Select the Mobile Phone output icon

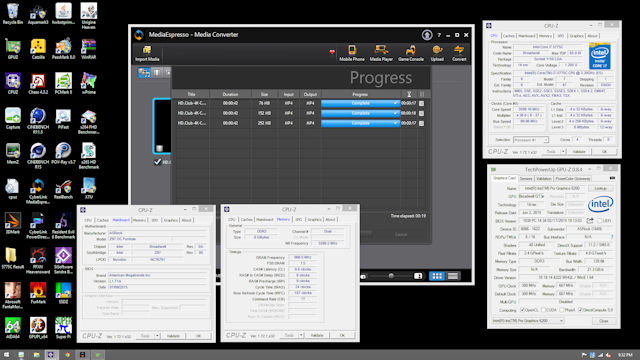[352, 53]
